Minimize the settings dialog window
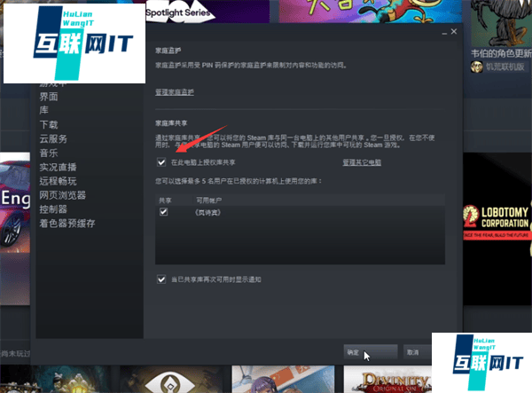The image size is (532, 393). pyautogui.click(x=442, y=32)
